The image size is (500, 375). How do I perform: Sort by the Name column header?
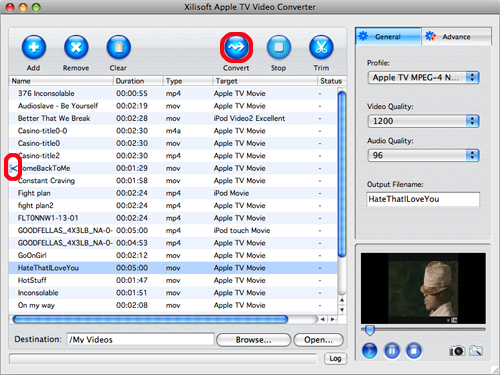[x=61, y=81]
